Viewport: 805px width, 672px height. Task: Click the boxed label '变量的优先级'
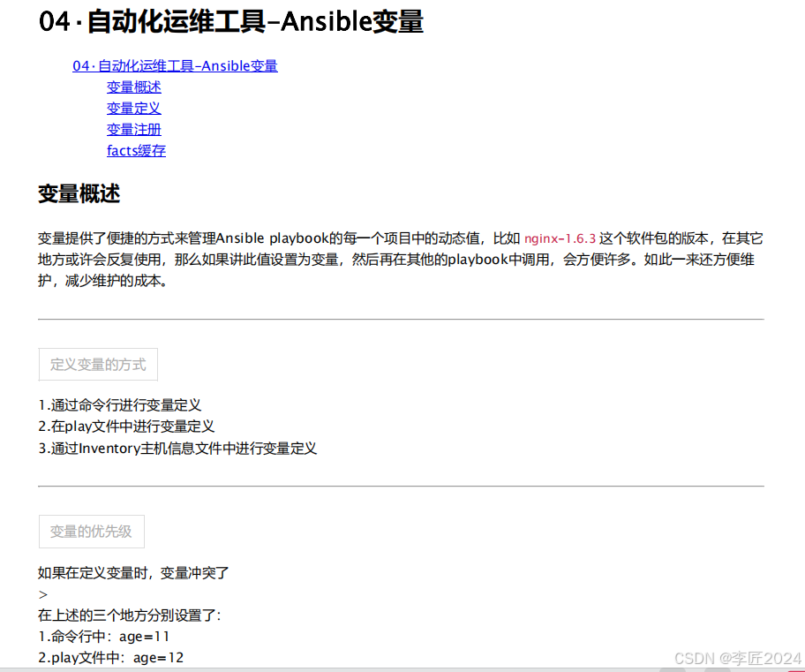tap(92, 532)
